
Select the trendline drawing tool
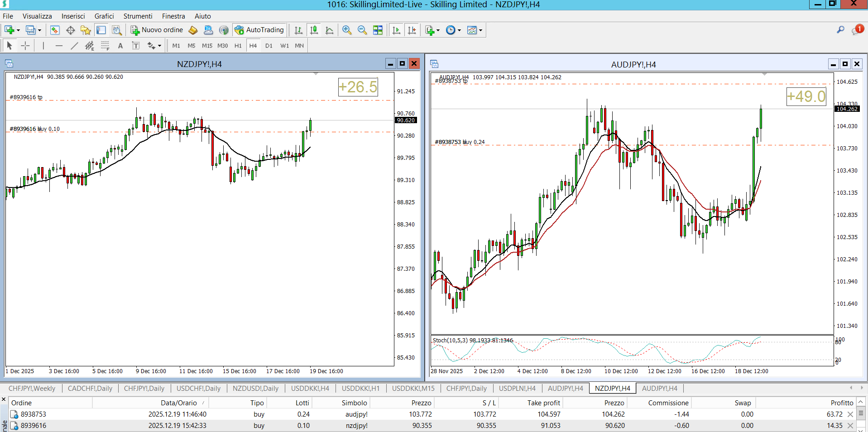point(74,46)
